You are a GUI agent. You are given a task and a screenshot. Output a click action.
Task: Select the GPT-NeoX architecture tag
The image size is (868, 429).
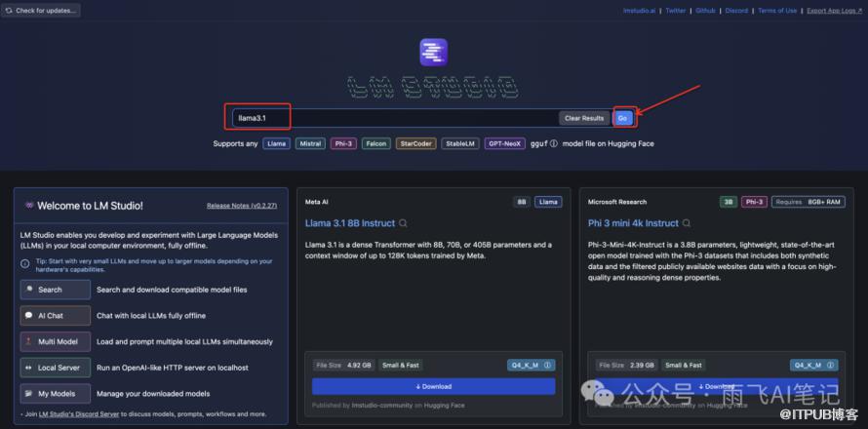coord(504,143)
